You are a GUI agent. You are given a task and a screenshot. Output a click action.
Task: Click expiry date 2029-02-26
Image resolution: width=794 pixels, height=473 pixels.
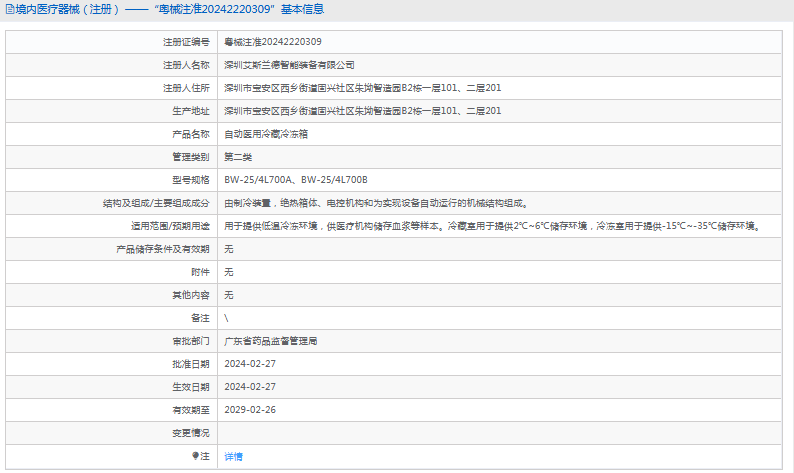250,410
